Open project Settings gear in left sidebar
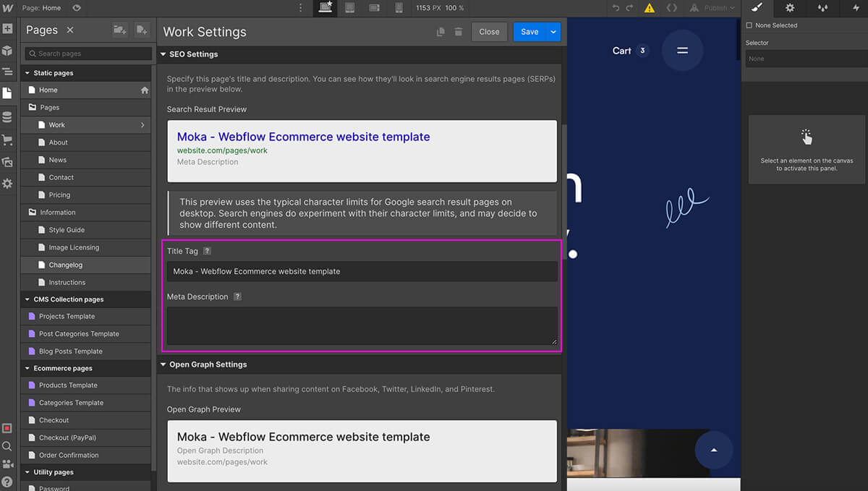The image size is (868, 491). (x=7, y=184)
